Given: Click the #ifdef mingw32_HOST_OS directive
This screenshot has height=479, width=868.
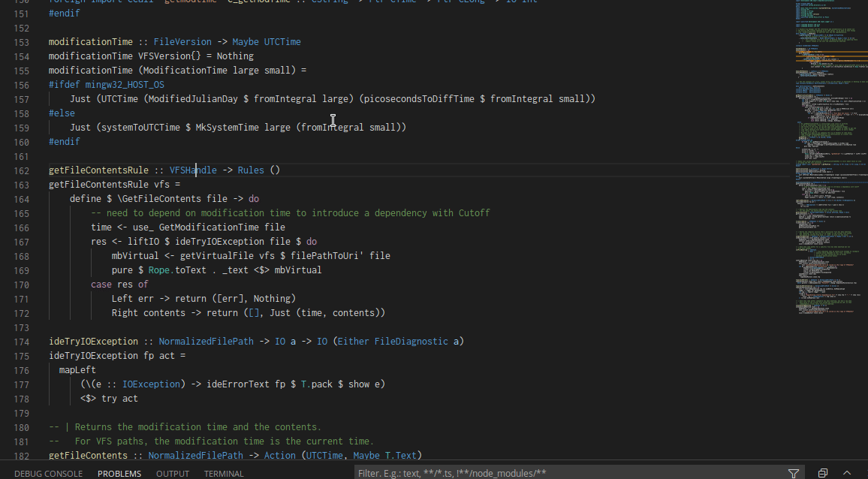Looking at the screenshot, I should click(106, 85).
